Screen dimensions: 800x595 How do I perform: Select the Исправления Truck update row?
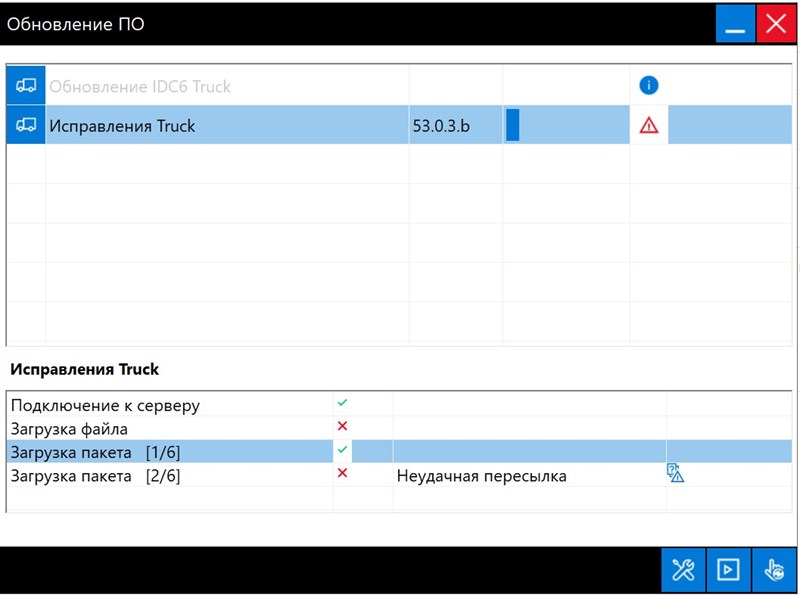pos(122,126)
